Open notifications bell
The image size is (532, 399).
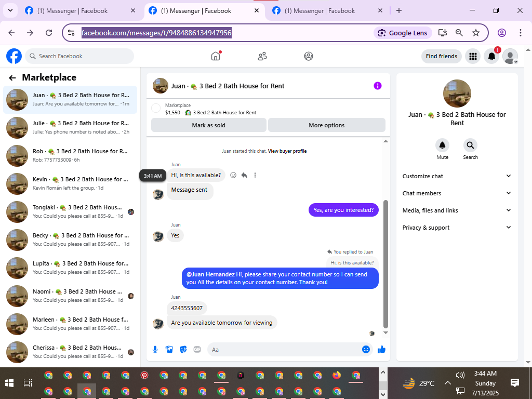pyautogui.click(x=491, y=56)
